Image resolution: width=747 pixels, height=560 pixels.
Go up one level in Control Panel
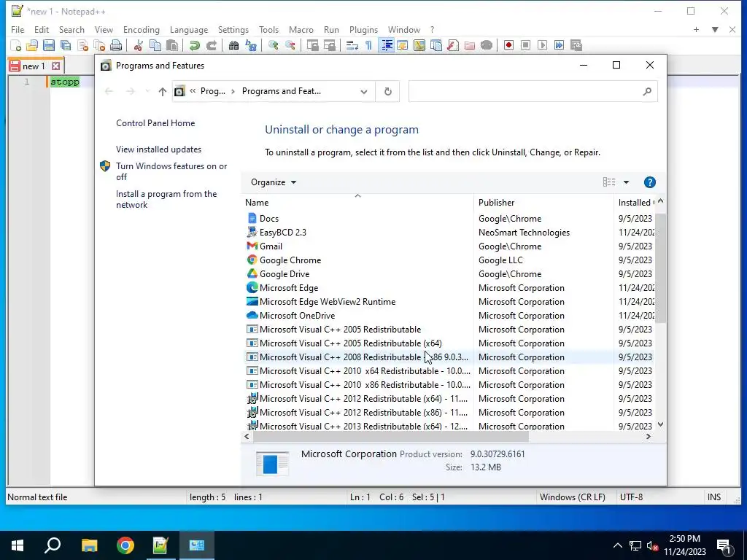163,91
